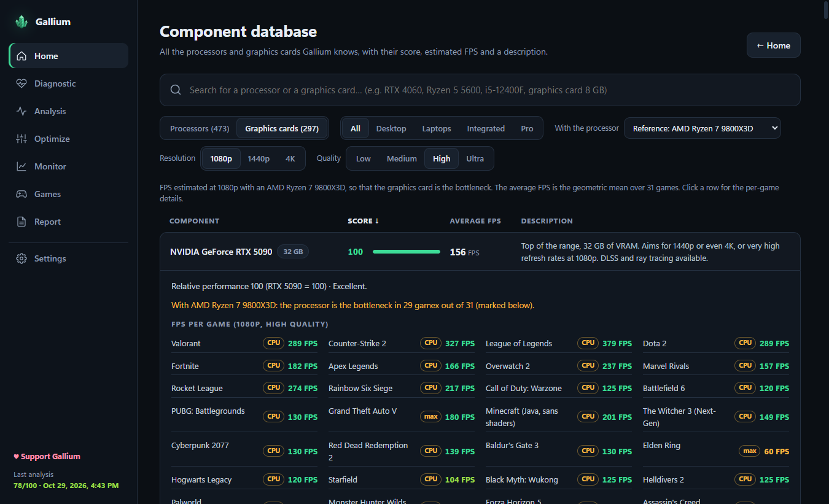Show only Integrated graphics
Screen dimensions: 829x504
click(x=486, y=128)
